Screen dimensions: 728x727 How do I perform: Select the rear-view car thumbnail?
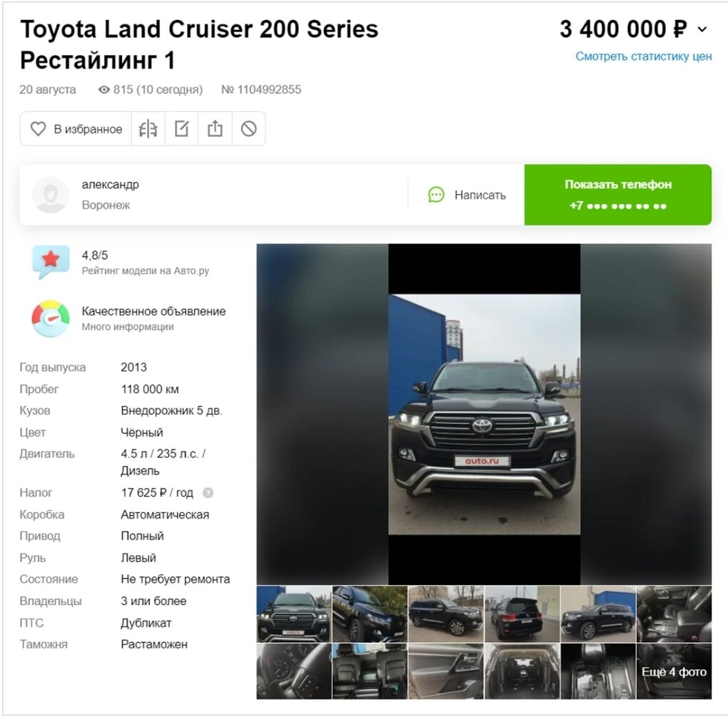[522, 614]
